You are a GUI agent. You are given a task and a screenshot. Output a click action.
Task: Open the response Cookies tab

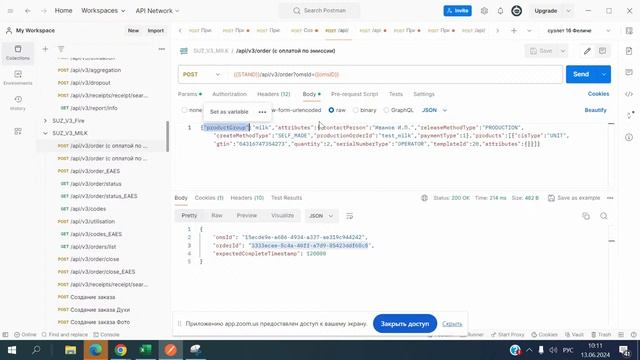pyautogui.click(x=209, y=198)
